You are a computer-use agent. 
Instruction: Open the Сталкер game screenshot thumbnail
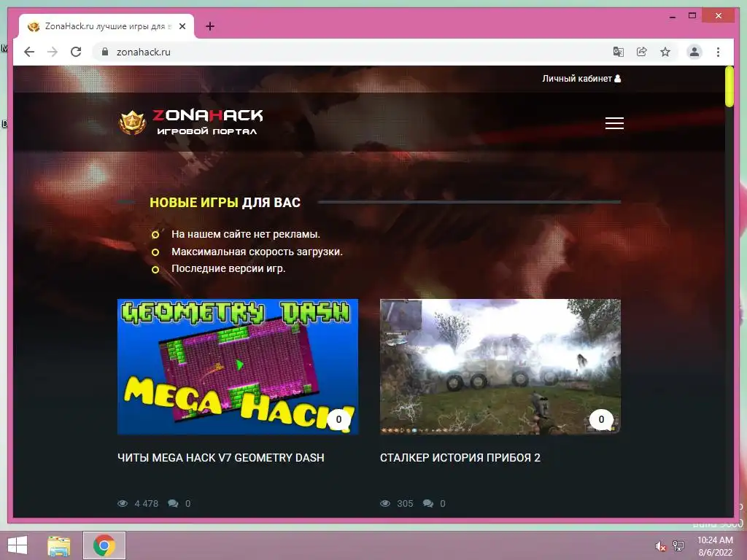click(x=500, y=367)
